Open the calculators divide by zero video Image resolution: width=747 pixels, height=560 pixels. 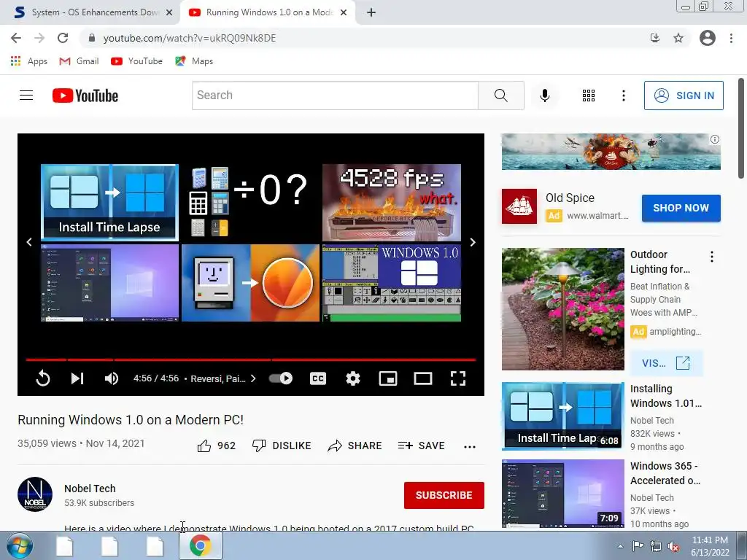(250, 203)
